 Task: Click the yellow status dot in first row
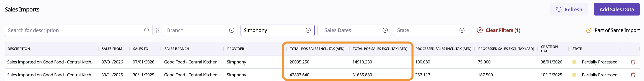coord(574,62)
